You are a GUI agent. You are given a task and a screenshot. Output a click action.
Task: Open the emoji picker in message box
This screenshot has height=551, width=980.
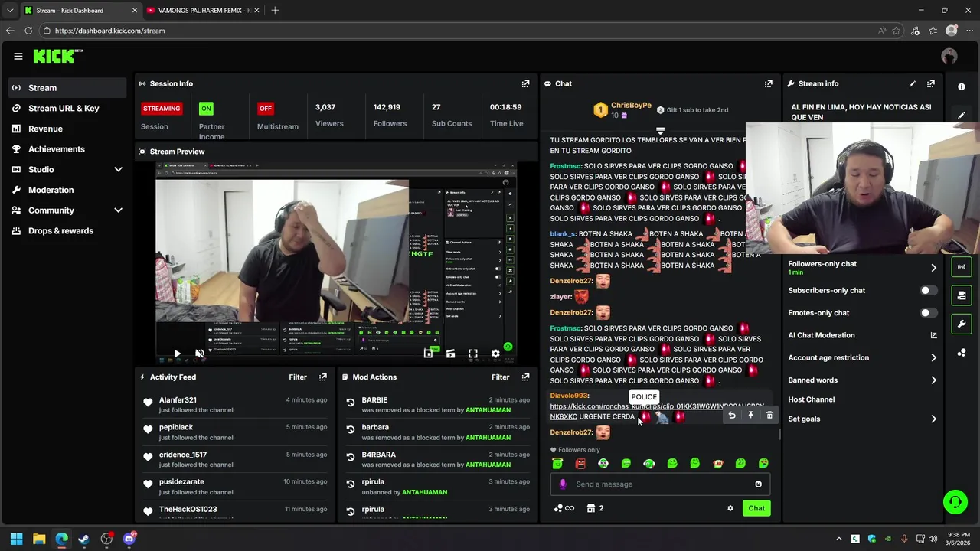[759, 484]
